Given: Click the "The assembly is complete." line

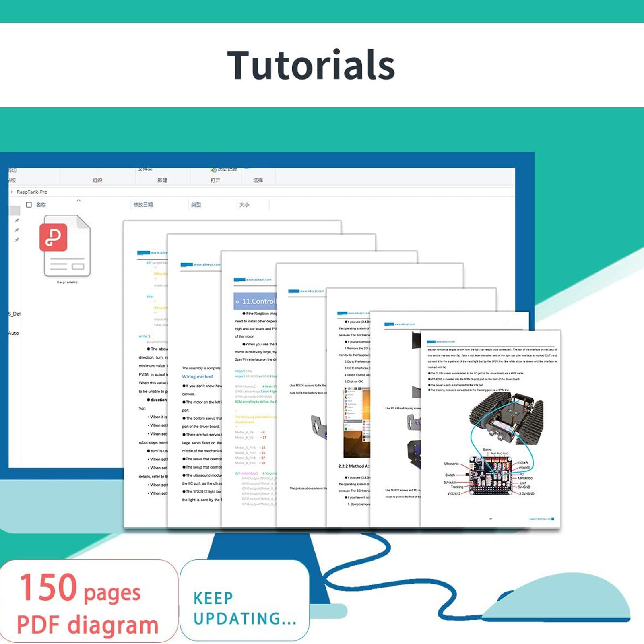Looking at the screenshot, I should pos(201,368).
